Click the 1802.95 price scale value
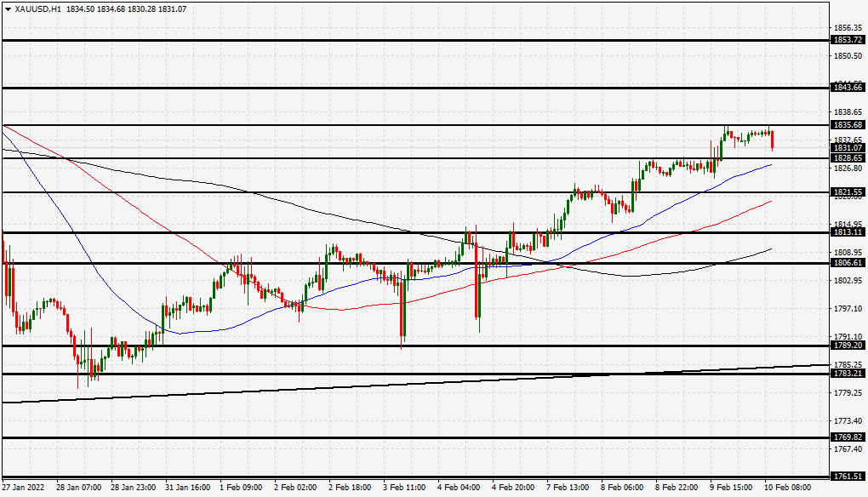 tap(848, 281)
